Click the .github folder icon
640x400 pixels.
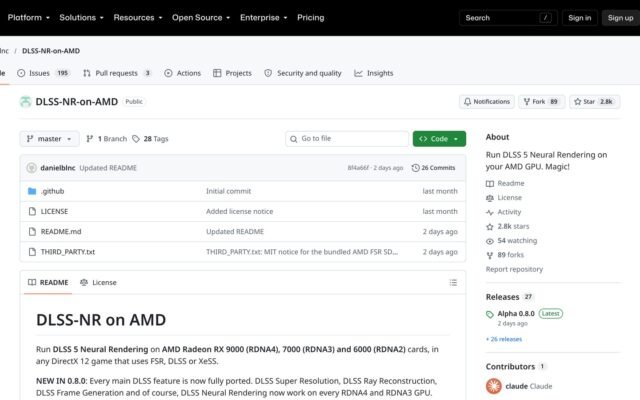32,191
